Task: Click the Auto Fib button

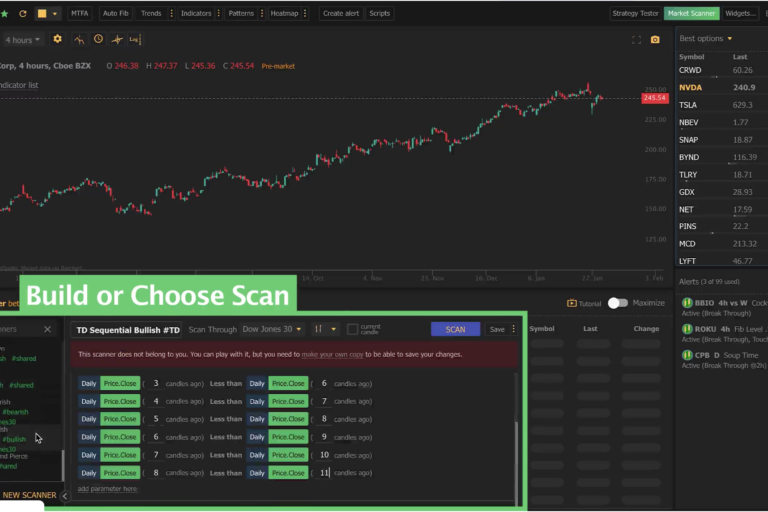Action: click(116, 14)
